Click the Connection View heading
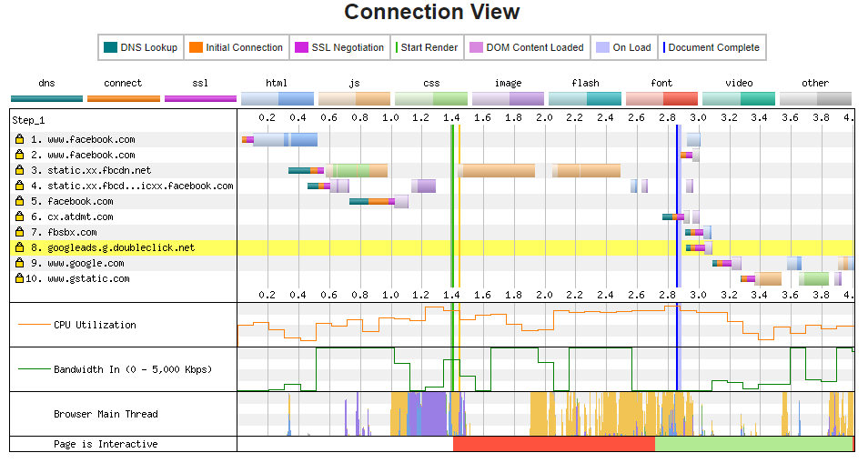Viewport: 868px width, 463px height. [432, 12]
